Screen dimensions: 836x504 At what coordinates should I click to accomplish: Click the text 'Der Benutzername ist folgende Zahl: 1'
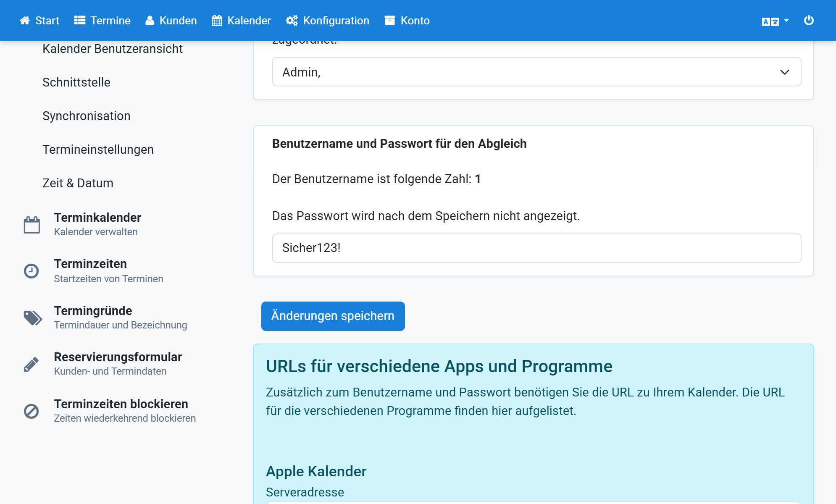[376, 179]
